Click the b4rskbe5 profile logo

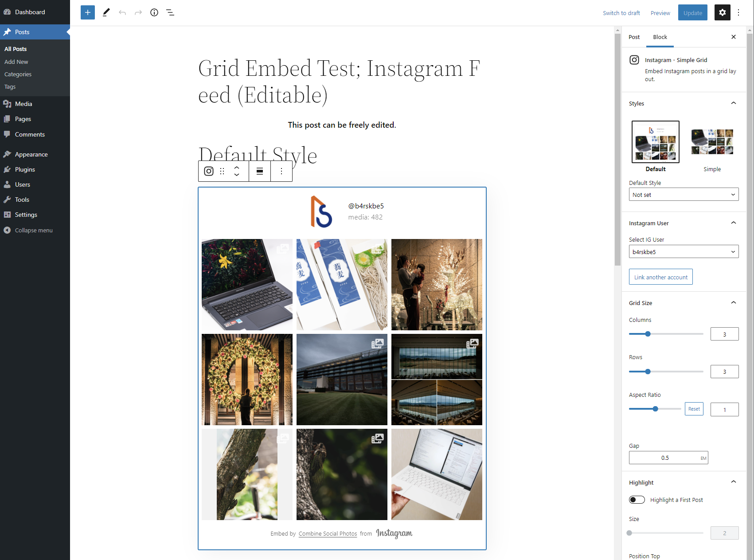tap(321, 211)
